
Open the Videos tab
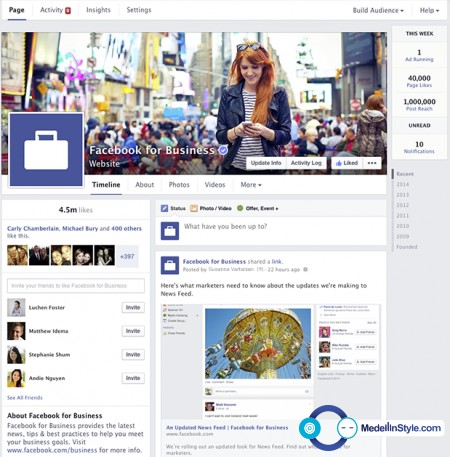(215, 185)
